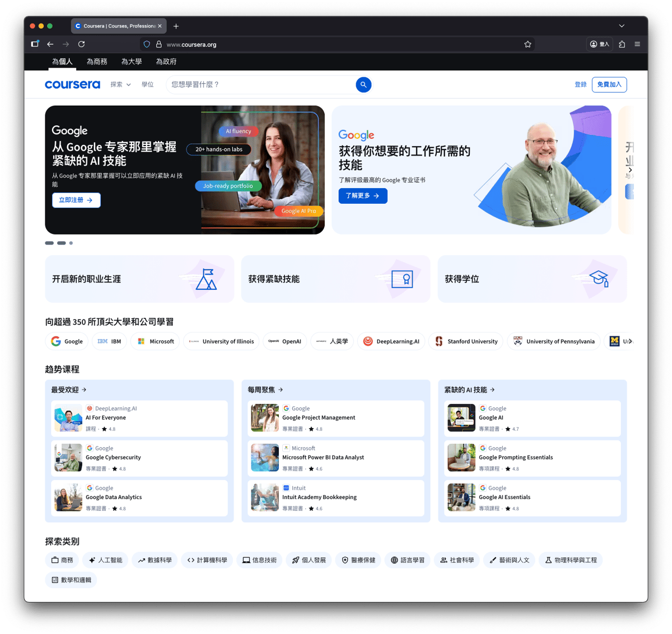Select the third carousel indicator dot

71,243
